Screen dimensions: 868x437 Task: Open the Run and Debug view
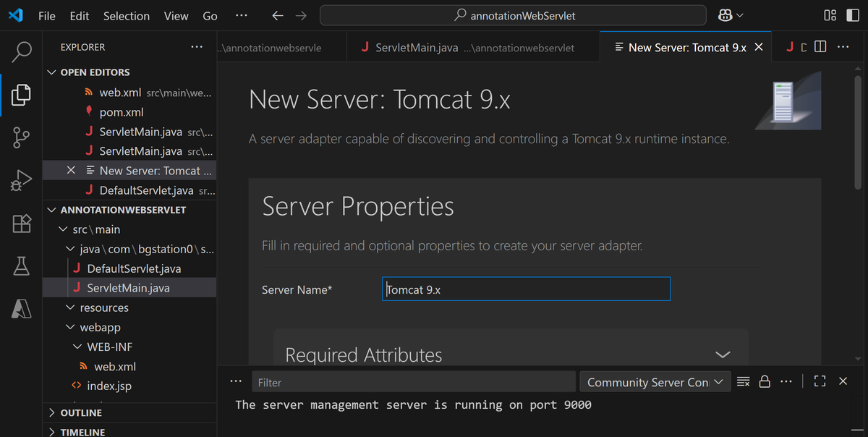(22, 181)
